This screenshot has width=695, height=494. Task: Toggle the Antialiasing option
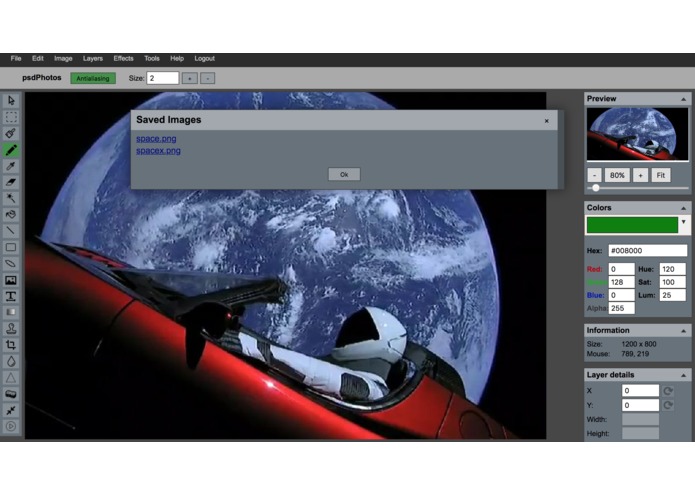(x=93, y=78)
